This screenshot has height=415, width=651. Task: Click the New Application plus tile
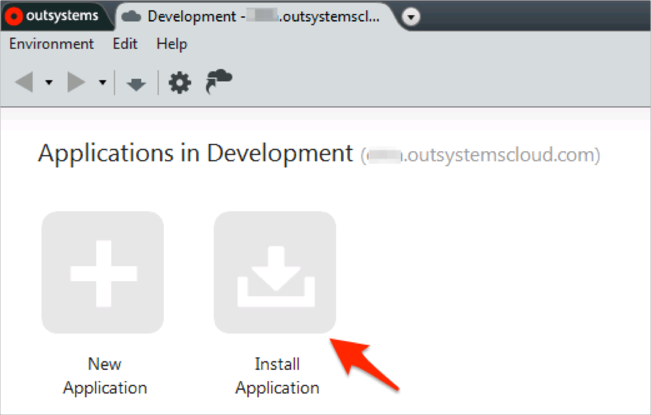coord(102,272)
